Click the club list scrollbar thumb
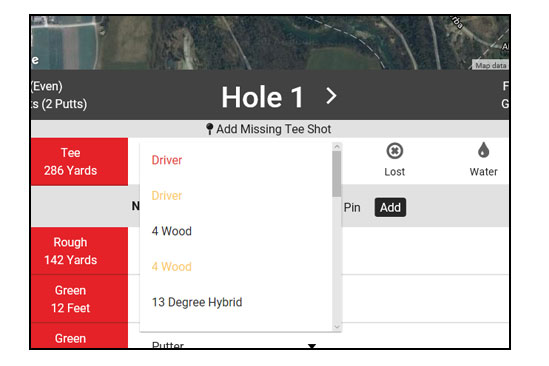The width and height of the screenshot is (549, 366). (337, 174)
